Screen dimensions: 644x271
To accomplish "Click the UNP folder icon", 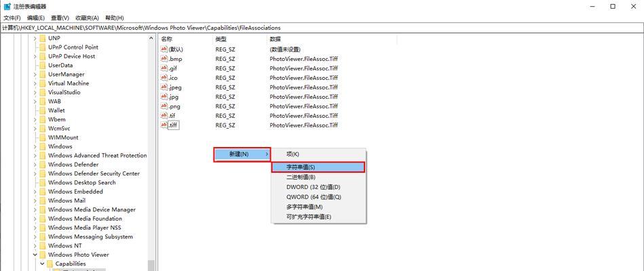I will (x=42, y=38).
